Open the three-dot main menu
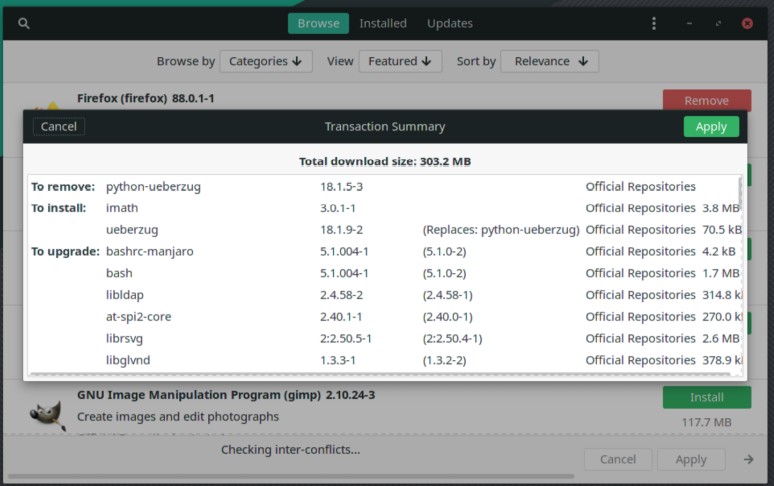The height and width of the screenshot is (486, 774). point(654,23)
